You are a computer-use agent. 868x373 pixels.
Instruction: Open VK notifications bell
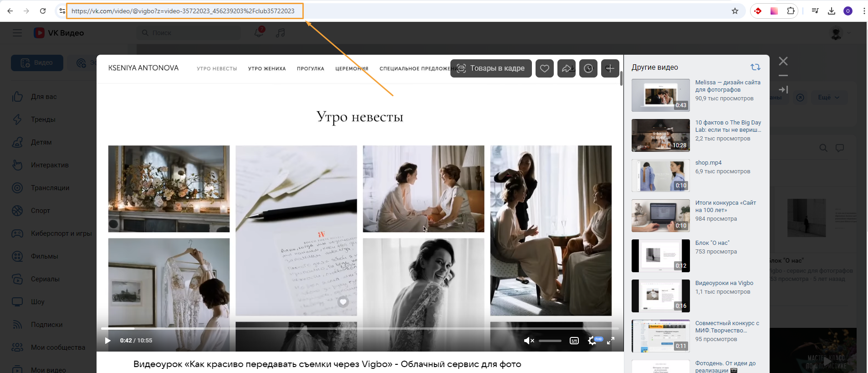coord(259,32)
